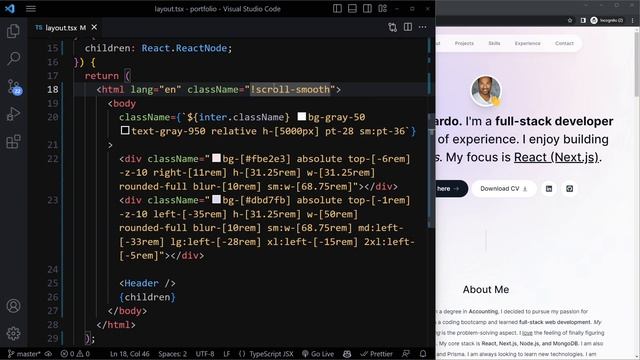Click the GitHub icon button in browser
Image resolution: width=640 pixels, height=360 pixels.
(x=569, y=189)
